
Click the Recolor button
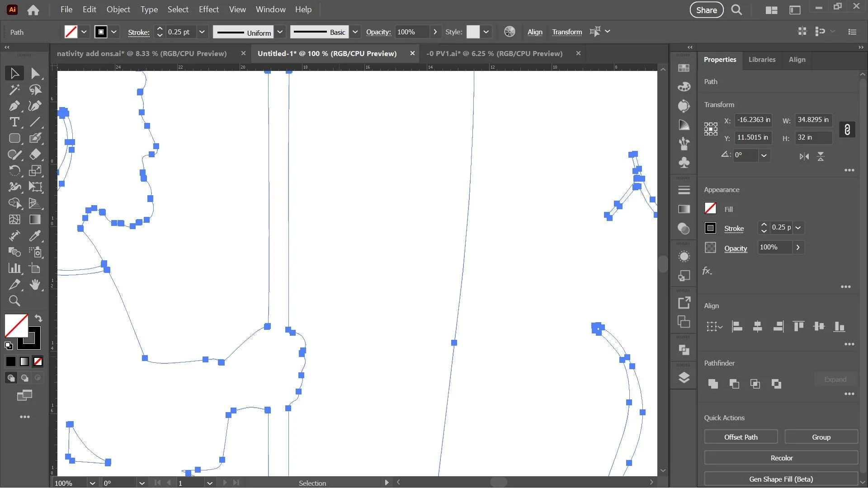pyautogui.click(x=781, y=458)
